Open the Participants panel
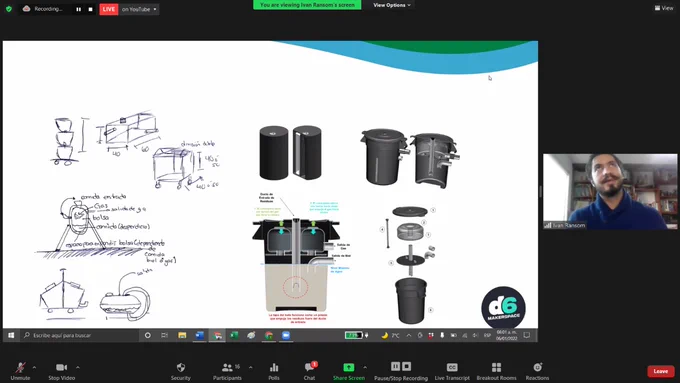 tap(227, 371)
